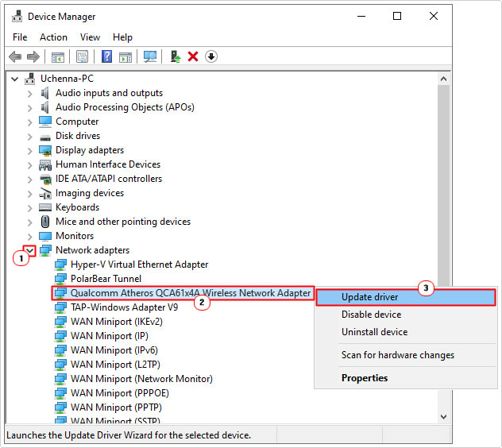Screen dimensions: 502x448
Task: Click the Imaging devices camera icon
Action: 45,193
